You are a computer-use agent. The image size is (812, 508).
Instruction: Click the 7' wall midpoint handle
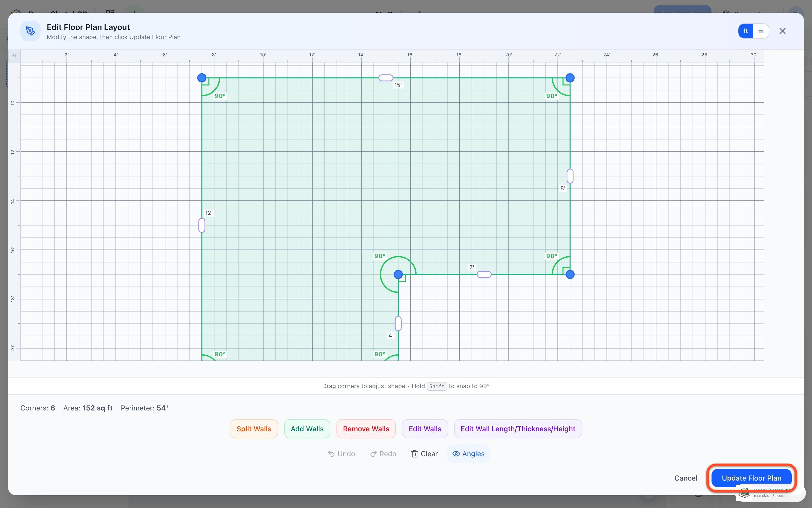click(x=484, y=275)
